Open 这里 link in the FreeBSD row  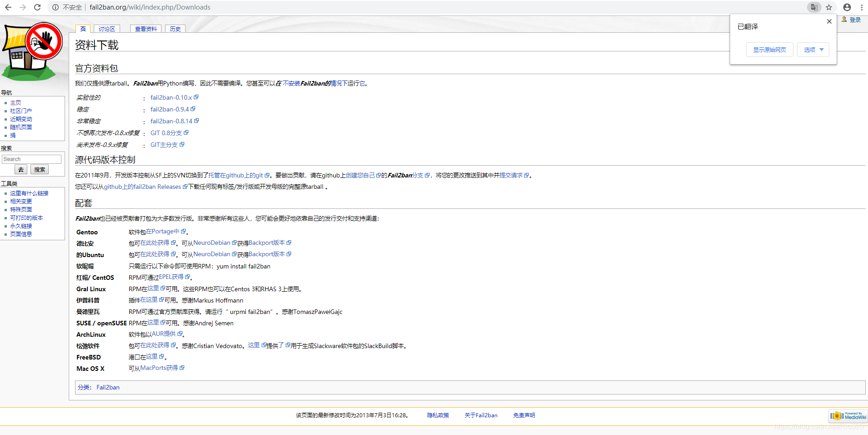point(151,357)
